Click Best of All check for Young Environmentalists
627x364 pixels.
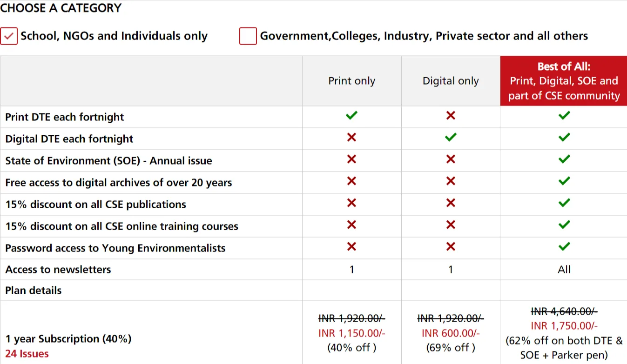click(x=564, y=246)
